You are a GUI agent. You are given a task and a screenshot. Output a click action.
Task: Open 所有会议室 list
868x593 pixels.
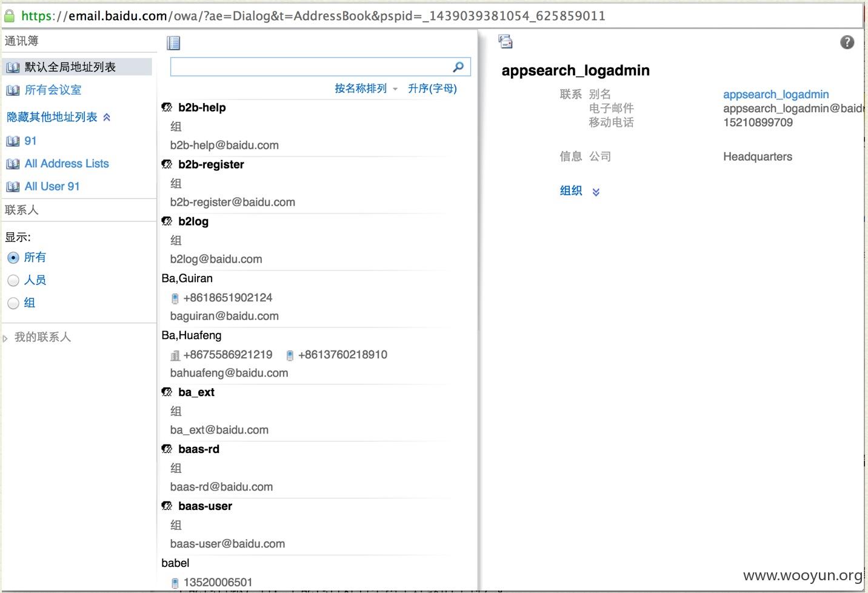tap(53, 90)
